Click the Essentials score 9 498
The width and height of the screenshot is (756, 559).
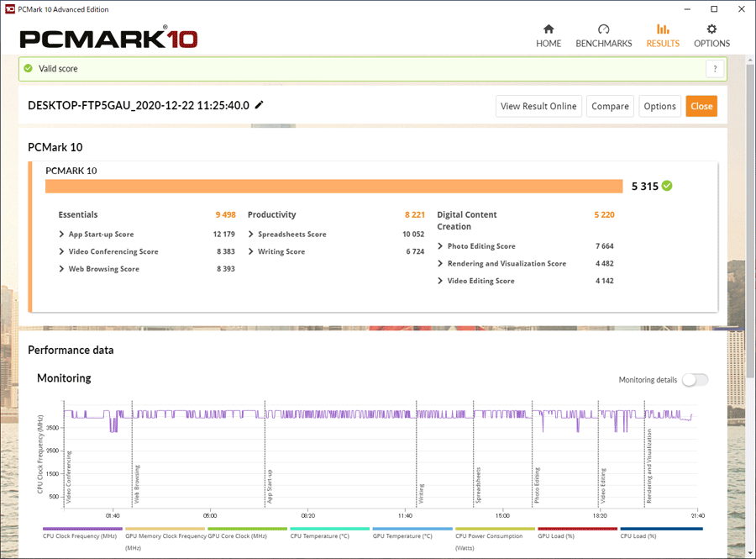click(225, 214)
